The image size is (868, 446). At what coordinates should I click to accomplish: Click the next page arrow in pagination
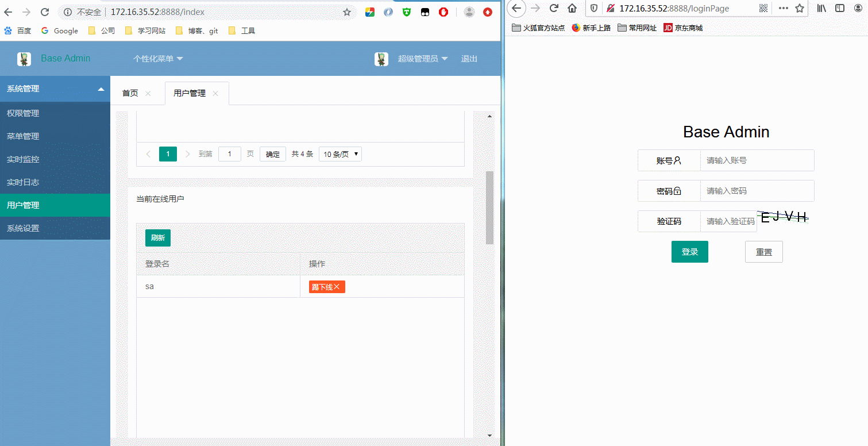pyautogui.click(x=187, y=154)
